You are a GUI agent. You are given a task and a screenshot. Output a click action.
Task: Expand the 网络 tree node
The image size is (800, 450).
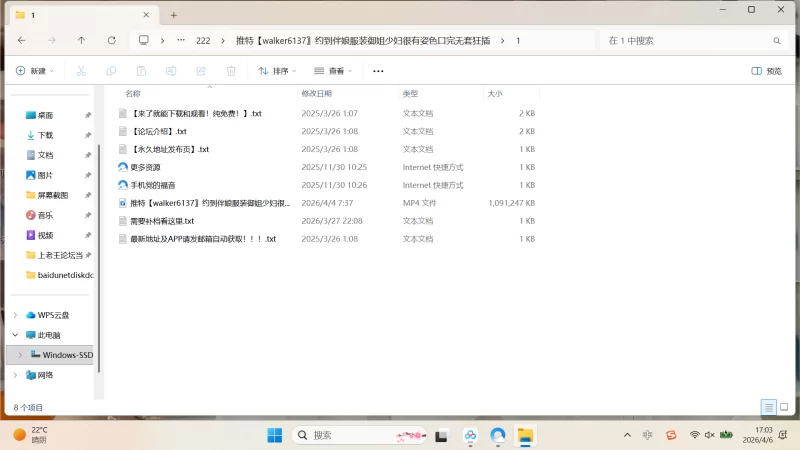tap(15, 375)
